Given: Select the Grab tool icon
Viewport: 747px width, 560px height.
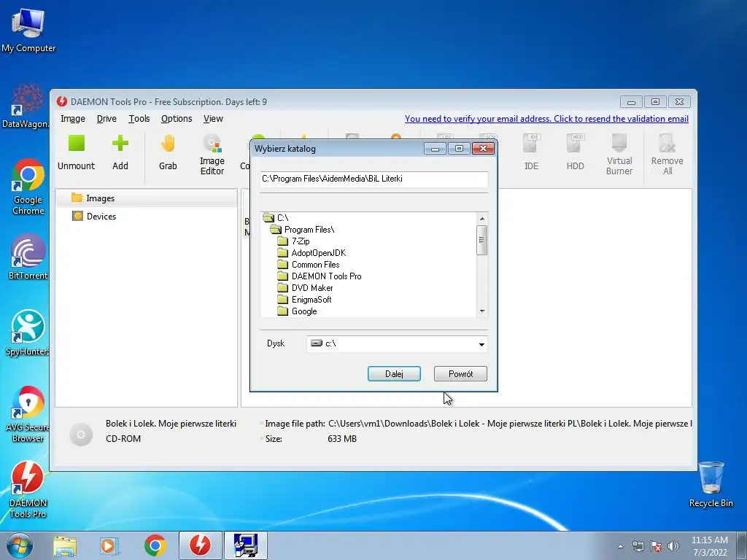Looking at the screenshot, I should coord(168,153).
